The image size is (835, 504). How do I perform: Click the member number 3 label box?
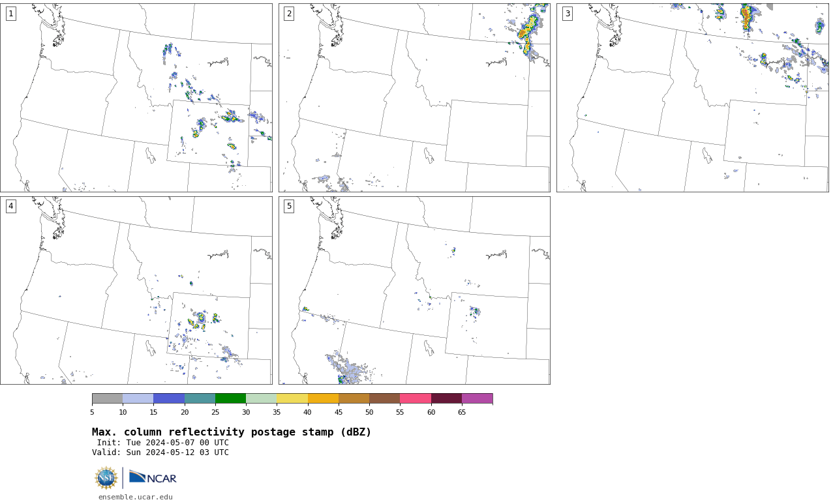[568, 14]
